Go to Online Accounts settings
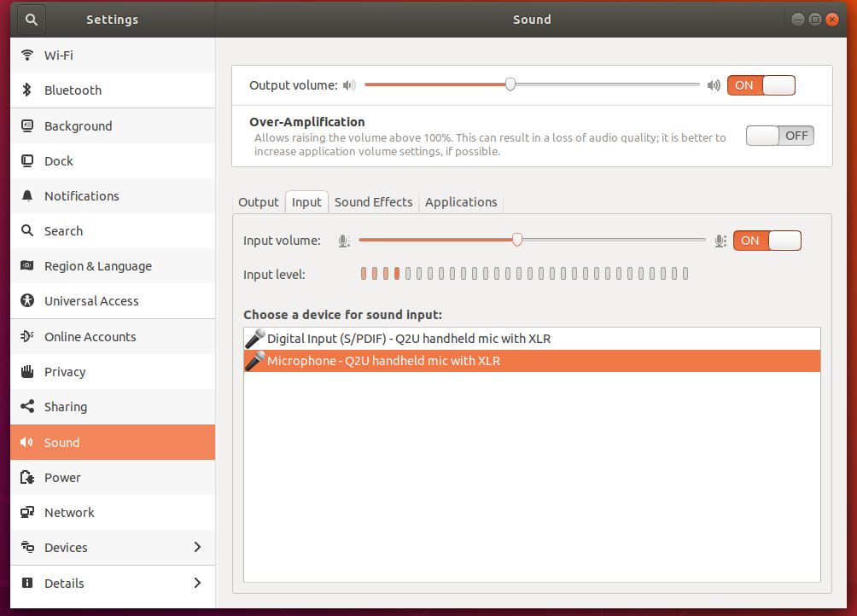The width and height of the screenshot is (857, 616). [90, 337]
